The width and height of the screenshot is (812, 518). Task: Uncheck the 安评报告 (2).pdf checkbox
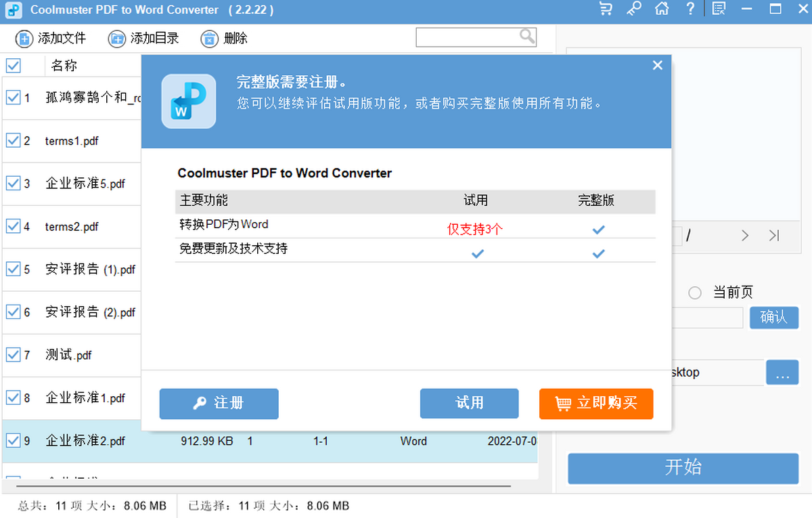tap(13, 311)
